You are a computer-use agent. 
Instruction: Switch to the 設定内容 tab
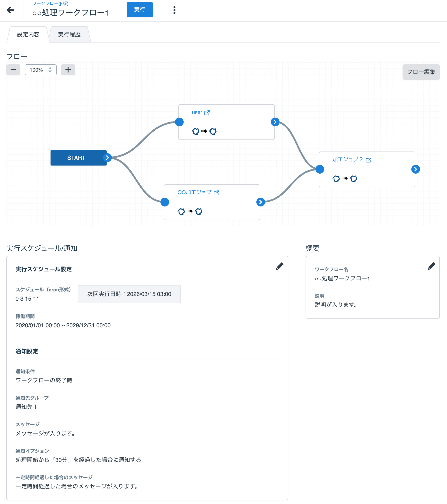click(x=28, y=35)
